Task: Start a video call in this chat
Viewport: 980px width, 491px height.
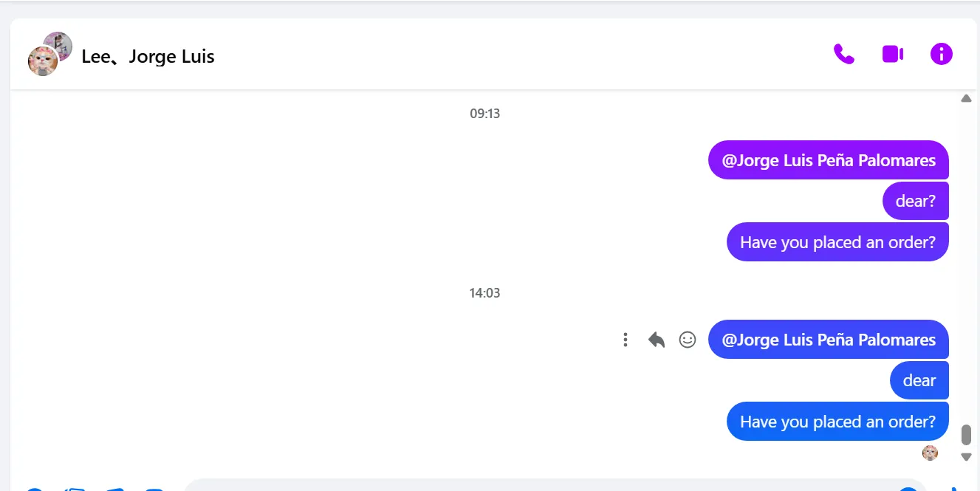Action: 893,54
